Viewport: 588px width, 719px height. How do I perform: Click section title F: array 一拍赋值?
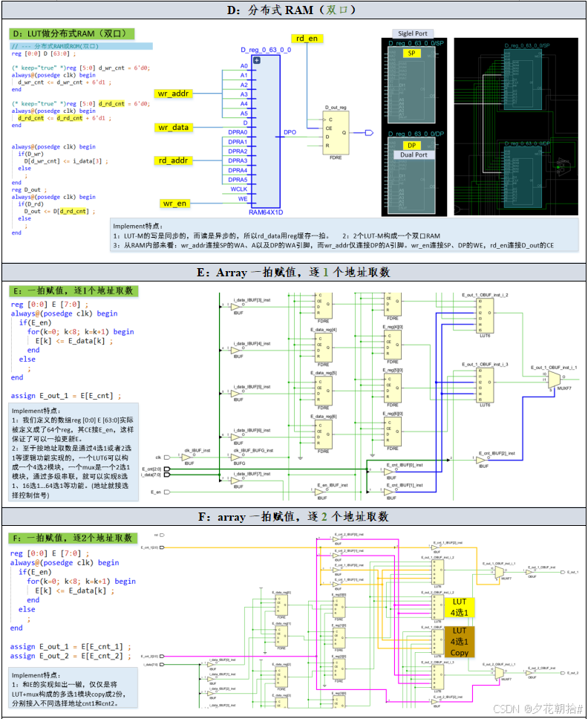tap(293, 517)
